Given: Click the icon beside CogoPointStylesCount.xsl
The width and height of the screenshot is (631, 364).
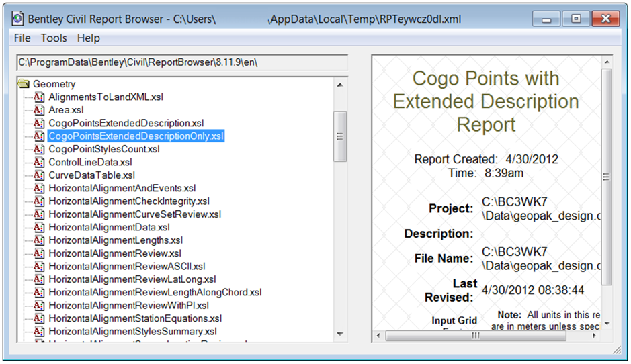Looking at the screenshot, I should pyautogui.click(x=39, y=149).
